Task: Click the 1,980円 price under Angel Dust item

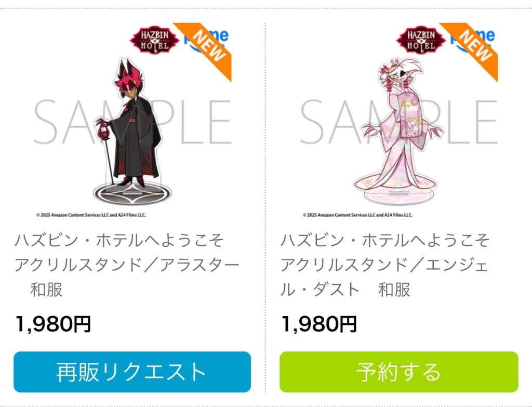Action: (319, 324)
